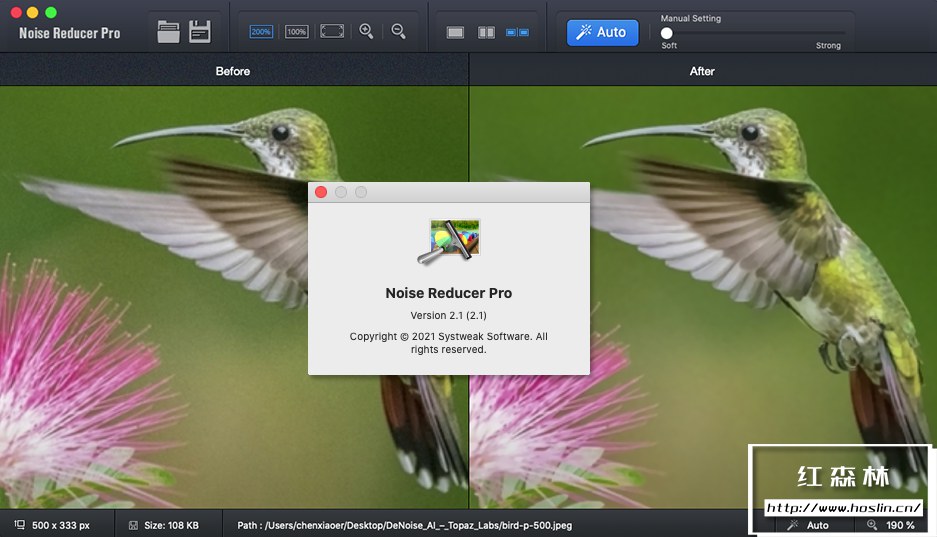Click the Size: 108 KB text

tap(172, 525)
